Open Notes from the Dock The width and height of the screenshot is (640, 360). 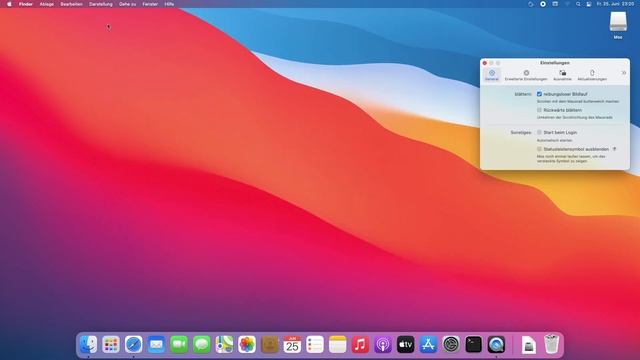(x=338, y=344)
